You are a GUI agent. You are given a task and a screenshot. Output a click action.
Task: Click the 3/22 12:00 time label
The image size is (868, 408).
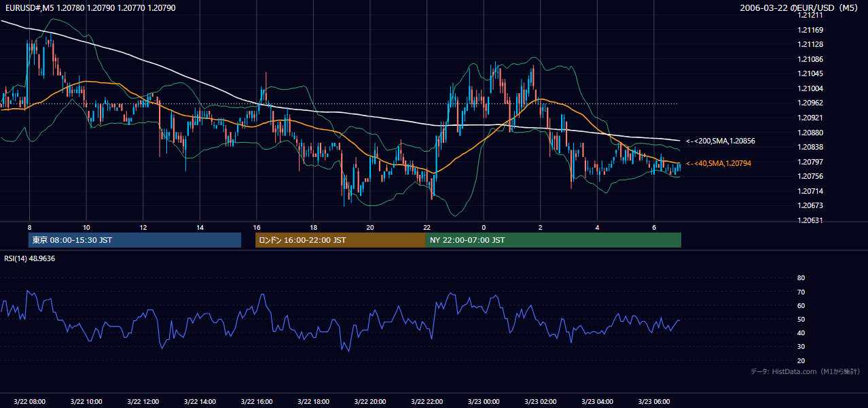pos(143,402)
